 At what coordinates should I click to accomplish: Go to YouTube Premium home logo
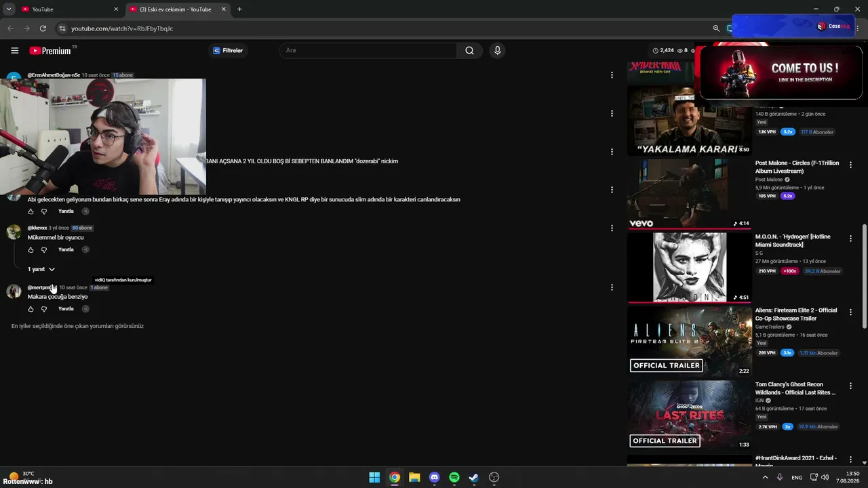point(50,51)
